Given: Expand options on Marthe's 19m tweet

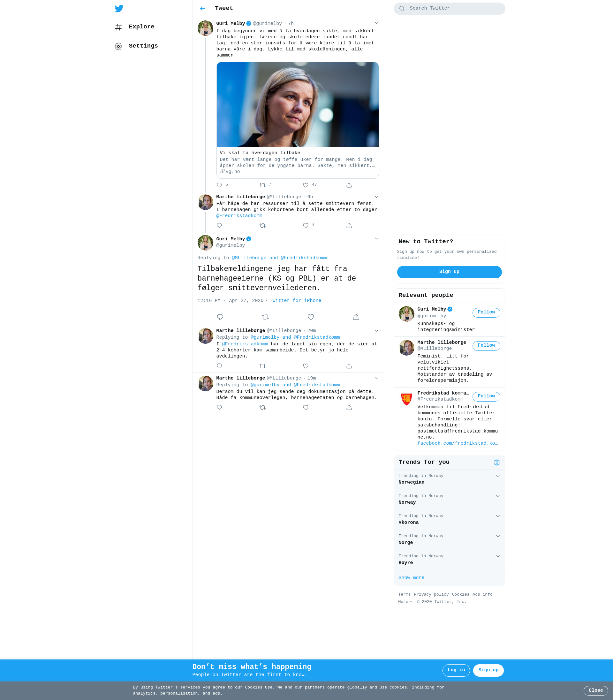Looking at the screenshot, I should [376, 378].
